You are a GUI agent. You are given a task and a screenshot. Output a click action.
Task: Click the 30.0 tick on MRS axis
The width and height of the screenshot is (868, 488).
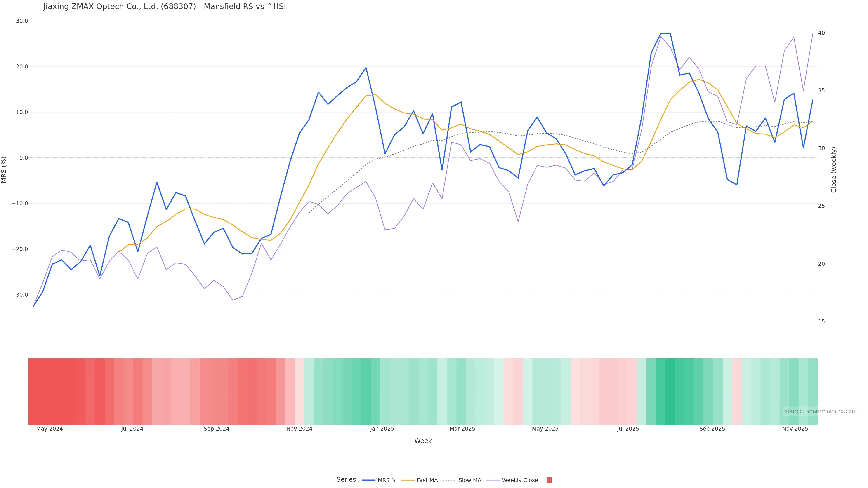click(22, 21)
